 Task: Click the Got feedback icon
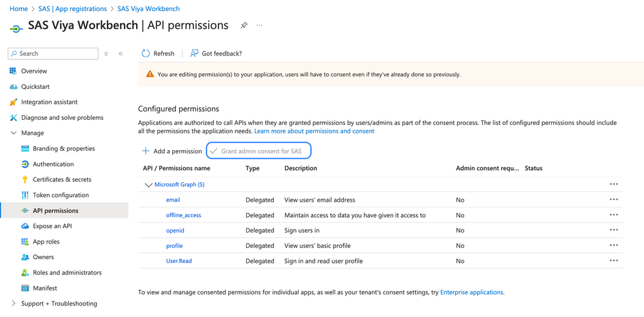click(x=194, y=53)
